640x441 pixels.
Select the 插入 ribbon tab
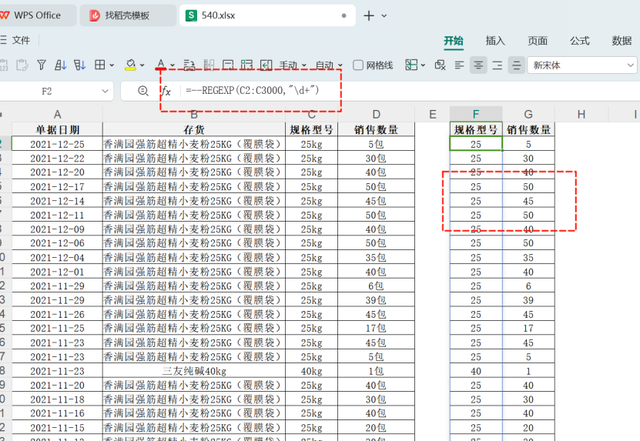pos(496,41)
